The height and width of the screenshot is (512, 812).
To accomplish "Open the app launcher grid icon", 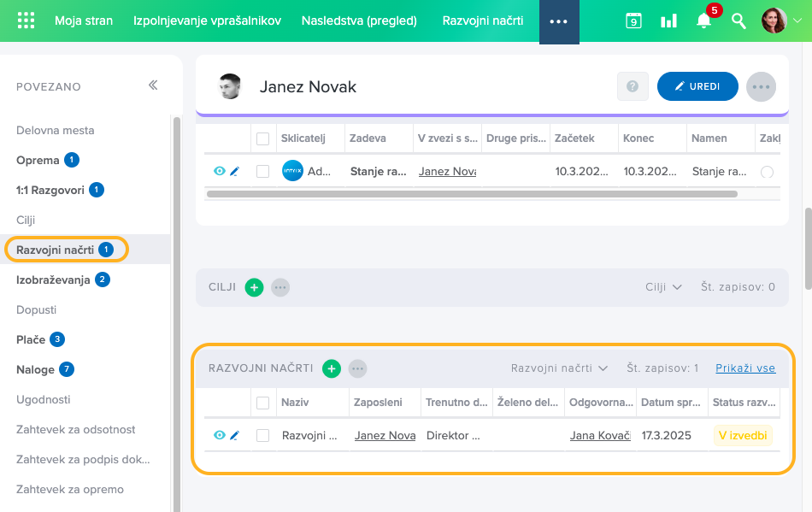I will [26, 21].
